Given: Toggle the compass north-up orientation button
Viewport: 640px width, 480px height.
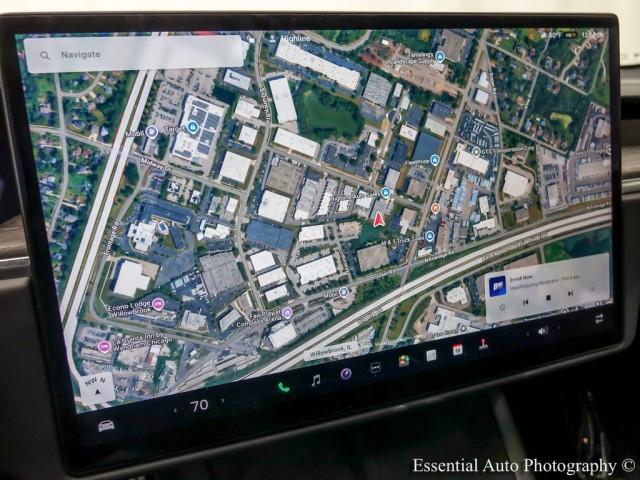Looking at the screenshot, I should (97, 388).
